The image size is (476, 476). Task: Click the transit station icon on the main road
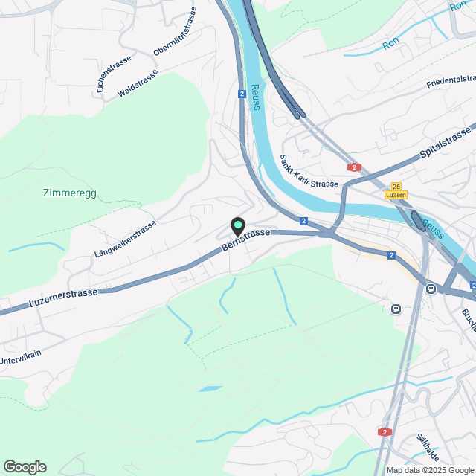tap(431, 289)
